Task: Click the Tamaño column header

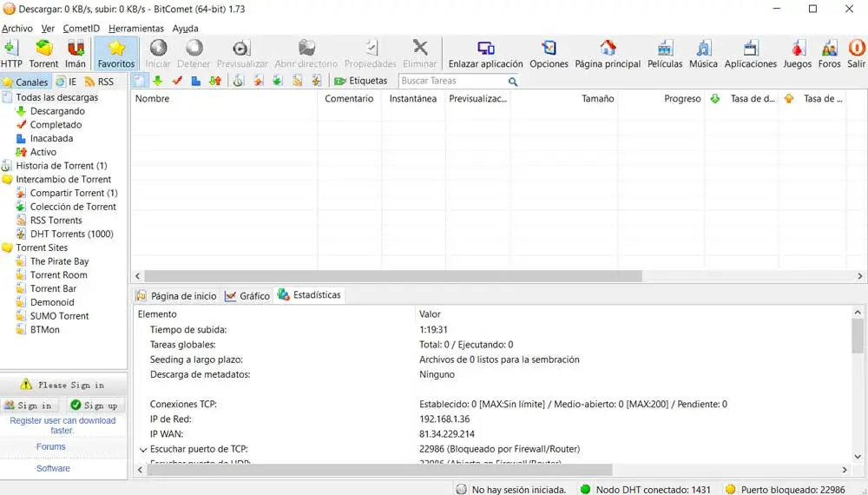Action: [x=564, y=98]
